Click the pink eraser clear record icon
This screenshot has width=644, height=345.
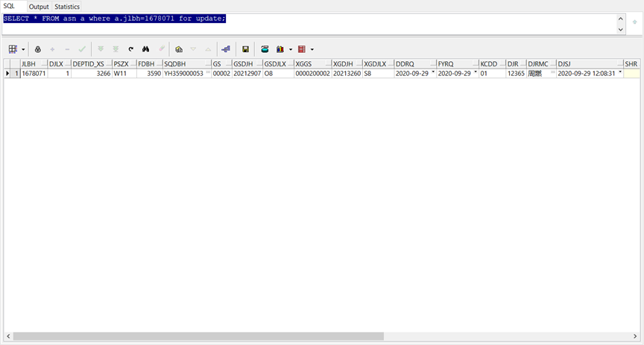[162, 49]
